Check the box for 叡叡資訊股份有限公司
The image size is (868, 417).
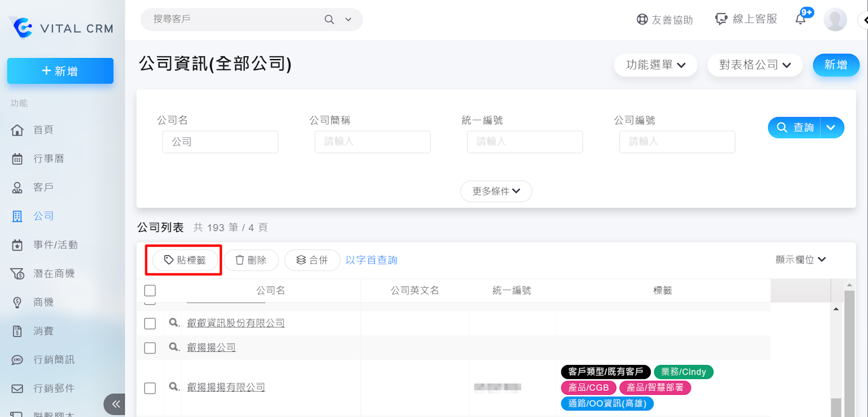150,324
